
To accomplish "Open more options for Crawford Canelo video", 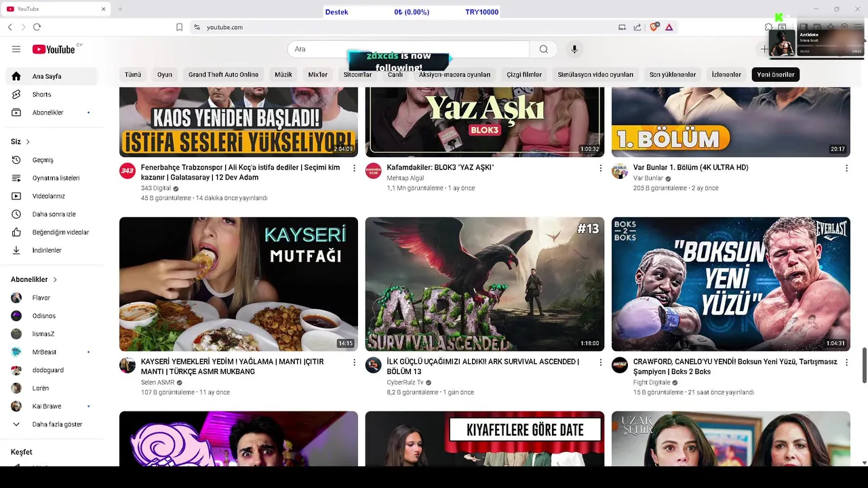I will coord(846,363).
